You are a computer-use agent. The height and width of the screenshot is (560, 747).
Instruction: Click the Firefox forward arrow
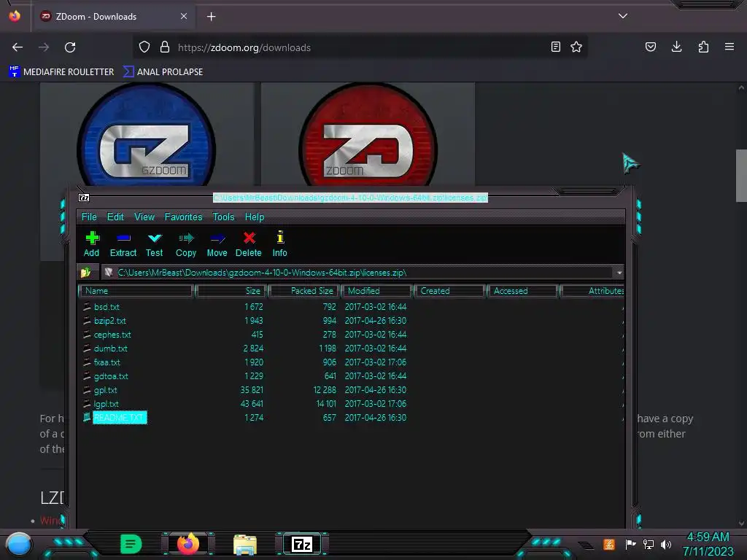point(44,47)
